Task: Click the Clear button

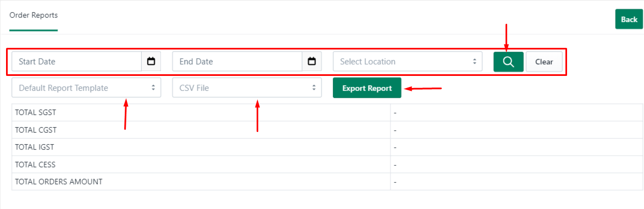Action: (544, 62)
